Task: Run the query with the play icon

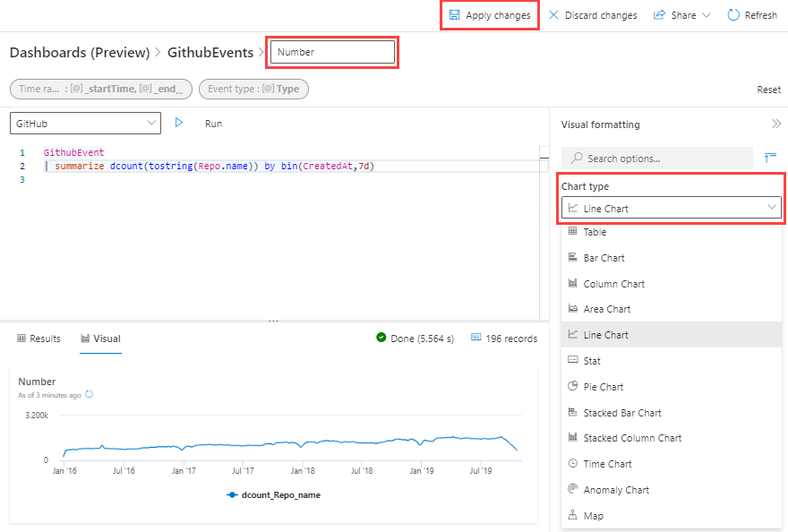Action: pyautogui.click(x=179, y=124)
